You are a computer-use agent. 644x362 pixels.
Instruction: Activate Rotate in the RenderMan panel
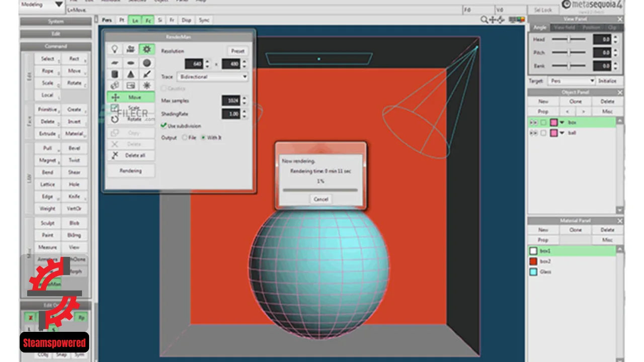tap(131, 119)
